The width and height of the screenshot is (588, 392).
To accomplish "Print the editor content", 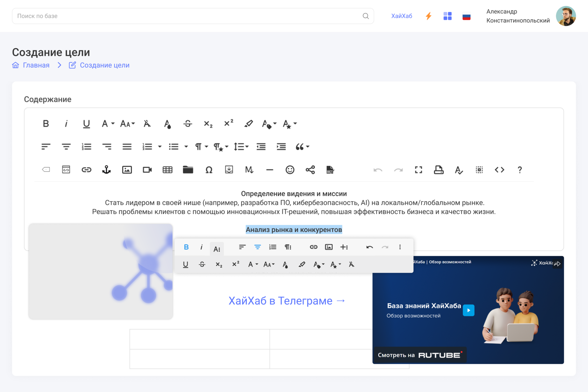I will point(439,170).
